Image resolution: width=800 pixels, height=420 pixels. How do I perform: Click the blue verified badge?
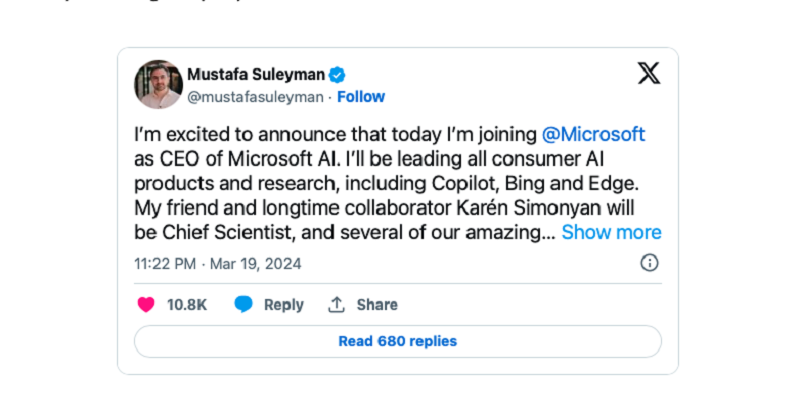pyautogui.click(x=339, y=73)
